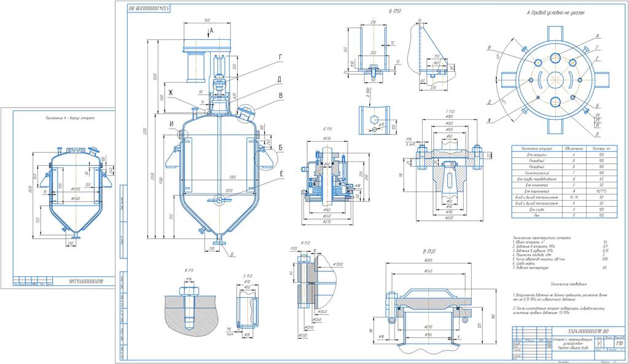Click 'УНТУ.000000.018' stamp on the left sheet
629x364 pixels.
click(85, 281)
